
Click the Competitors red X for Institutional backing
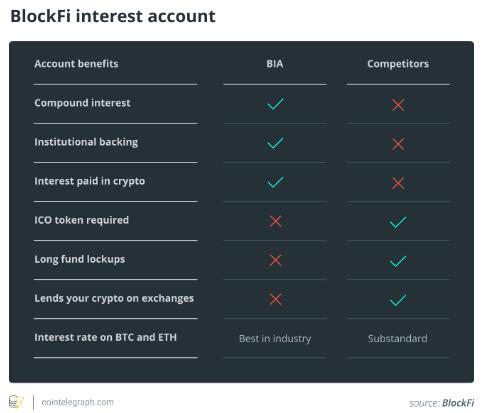click(398, 144)
